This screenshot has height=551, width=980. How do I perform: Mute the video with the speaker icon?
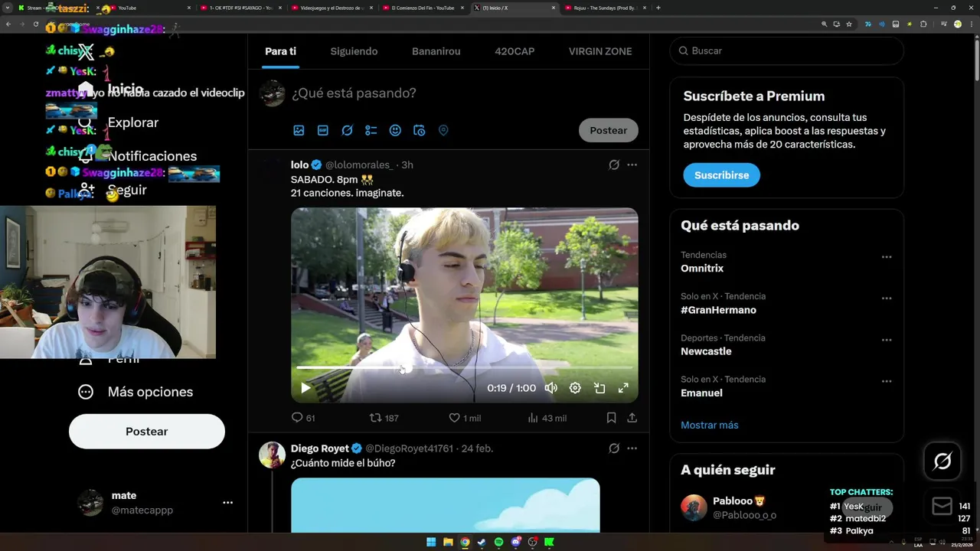tap(551, 388)
